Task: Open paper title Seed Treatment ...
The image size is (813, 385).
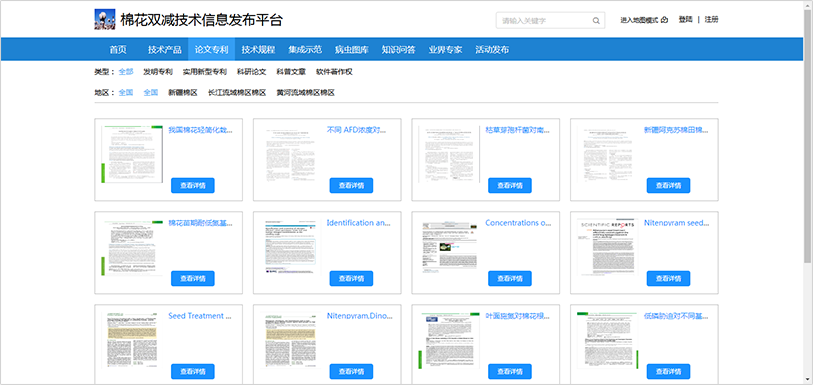Action: click(201, 316)
